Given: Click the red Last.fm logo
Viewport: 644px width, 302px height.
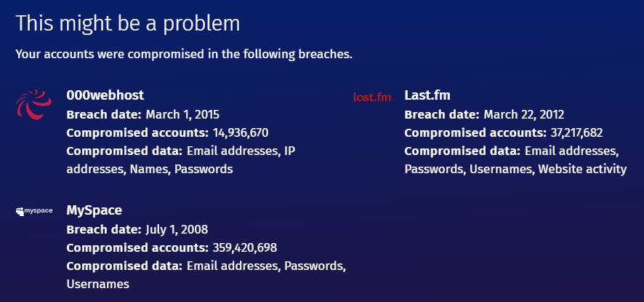Looking at the screenshot, I should (372, 97).
